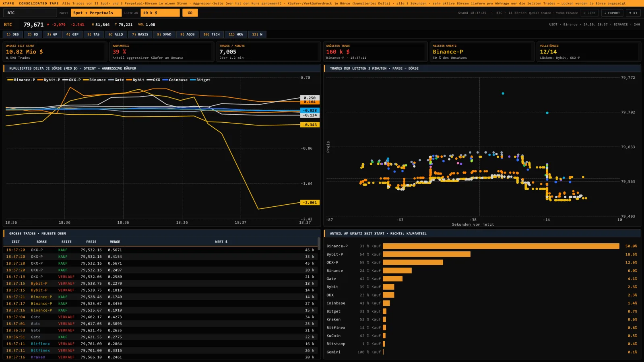The width and height of the screenshot is (644, 362).
Task: Click the BTC last price 79,671
Action: [x=33, y=25]
